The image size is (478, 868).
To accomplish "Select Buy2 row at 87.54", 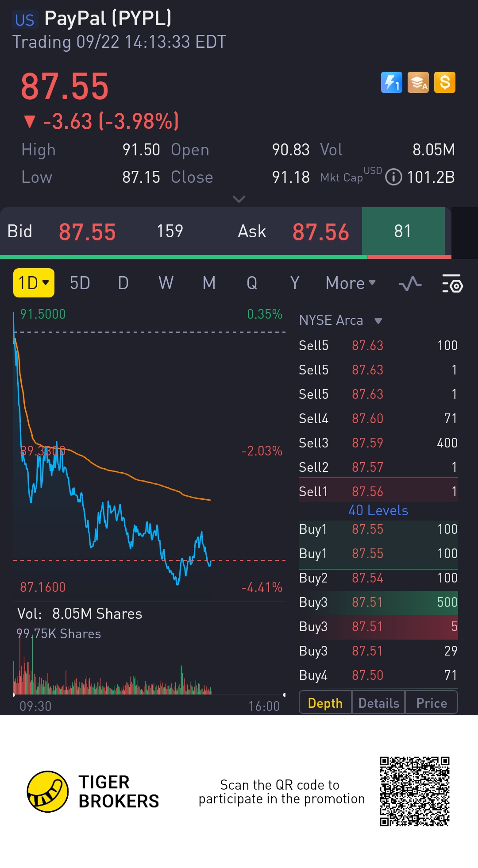I will coord(378,578).
